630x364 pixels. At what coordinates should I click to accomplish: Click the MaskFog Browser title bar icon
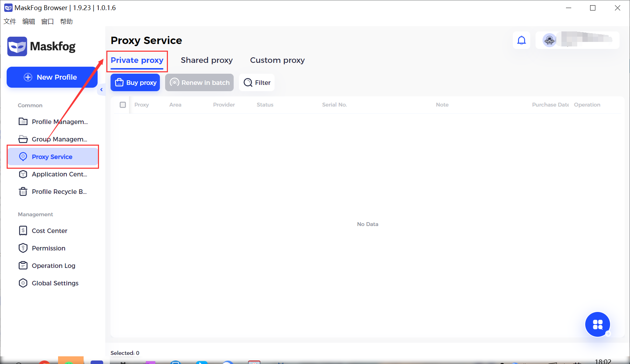(8, 8)
